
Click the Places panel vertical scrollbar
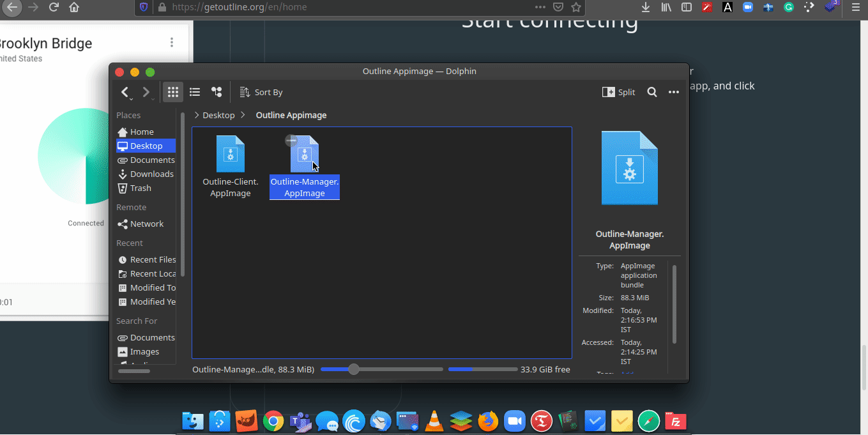[x=183, y=195]
